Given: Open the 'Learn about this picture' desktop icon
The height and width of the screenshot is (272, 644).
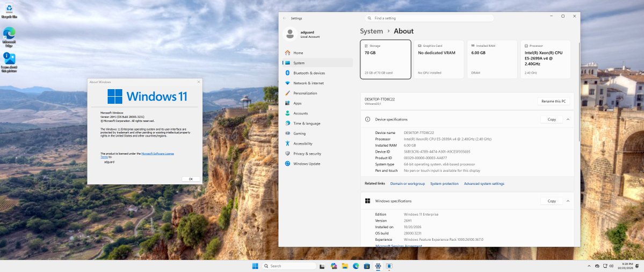Looking at the screenshot, I should (x=9, y=62).
